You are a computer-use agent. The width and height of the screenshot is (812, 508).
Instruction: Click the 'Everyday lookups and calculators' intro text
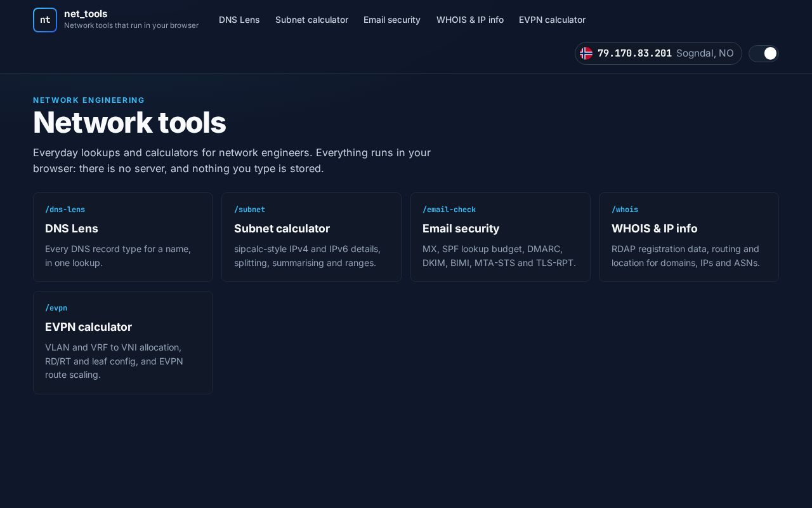pyautogui.click(x=232, y=161)
